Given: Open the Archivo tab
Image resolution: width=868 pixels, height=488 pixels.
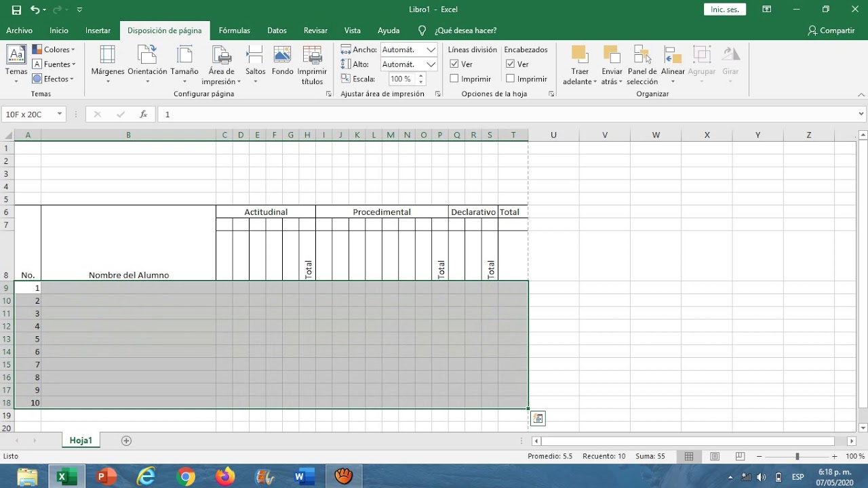Looking at the screenshot, I should pyautogui.click(x=19, y=30).
